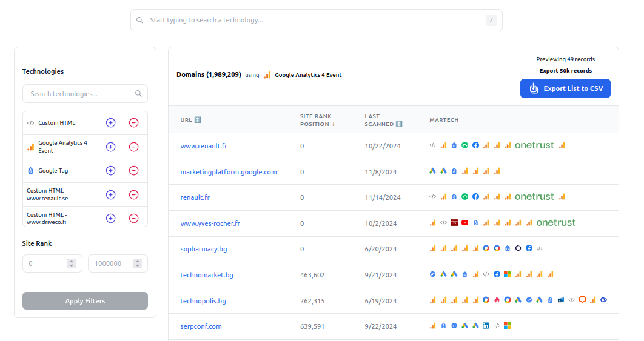Viewport: 644px width, 341px height.
Task: Sort by Site Rank Position column
Action: coord(318,121)
